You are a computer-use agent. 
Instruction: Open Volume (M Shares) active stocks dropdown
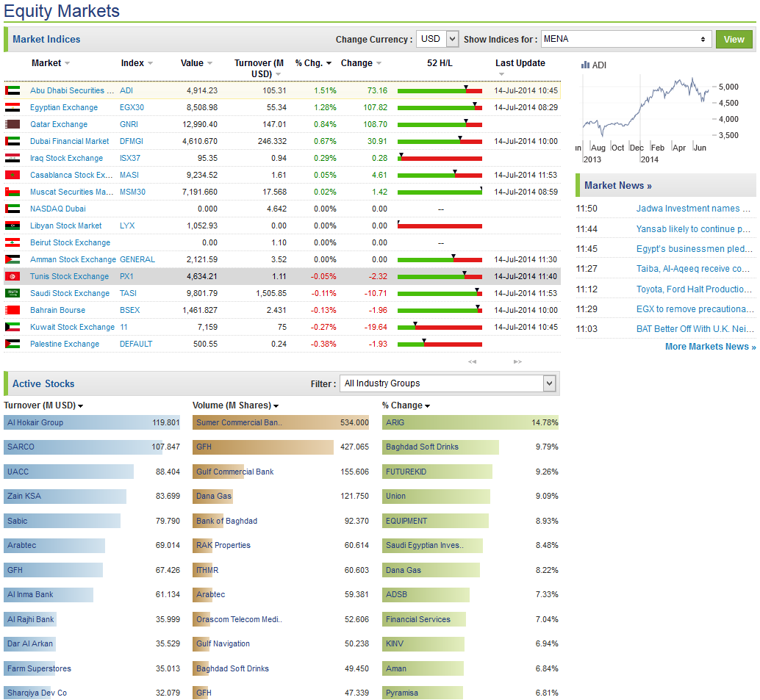coord(235,405)
